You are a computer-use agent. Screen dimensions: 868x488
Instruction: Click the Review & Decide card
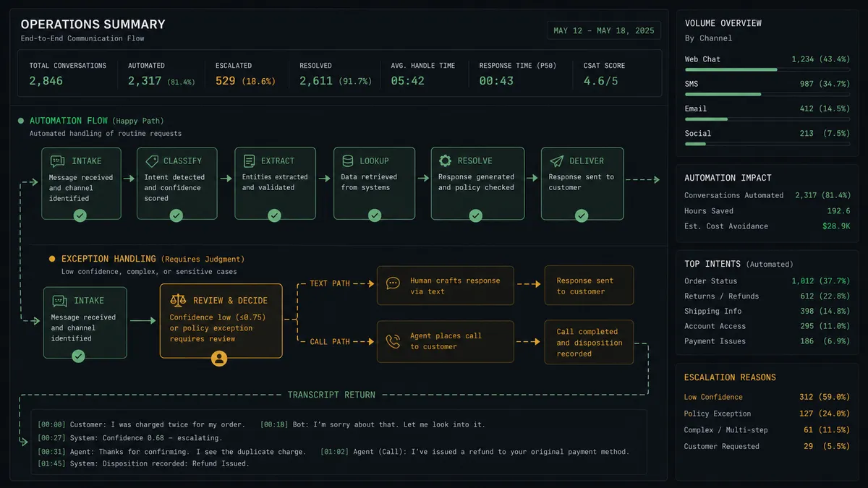point(221,321)
